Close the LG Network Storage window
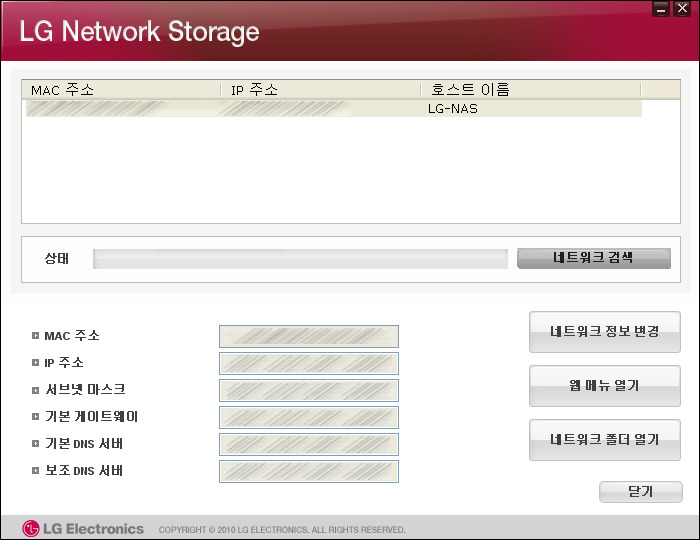 682,8
